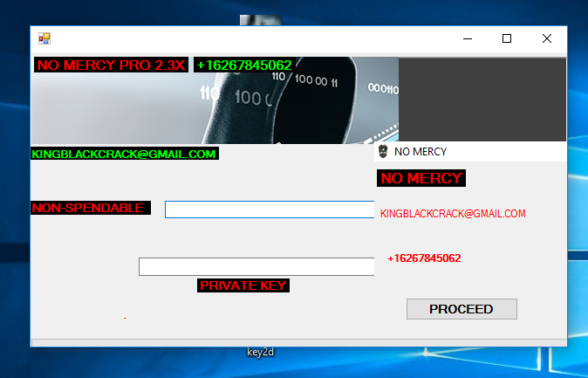
Task: Click the PRIVATE KEY label
Action: point(243,285)
